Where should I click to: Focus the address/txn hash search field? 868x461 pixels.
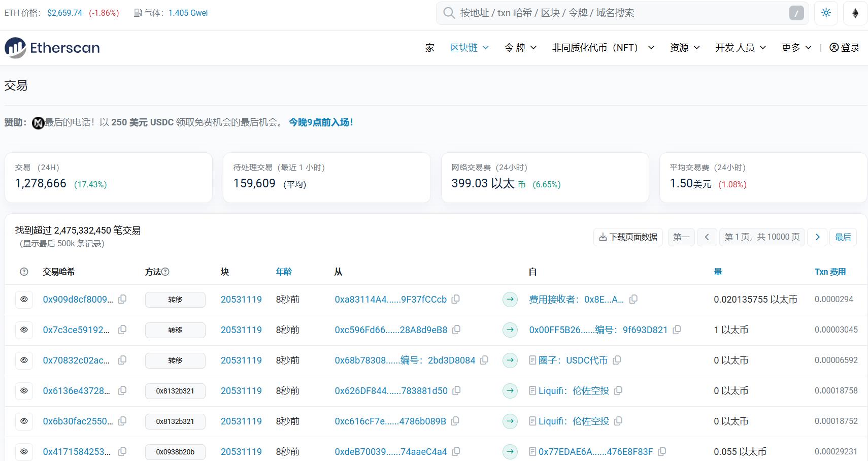click(622, 13)
